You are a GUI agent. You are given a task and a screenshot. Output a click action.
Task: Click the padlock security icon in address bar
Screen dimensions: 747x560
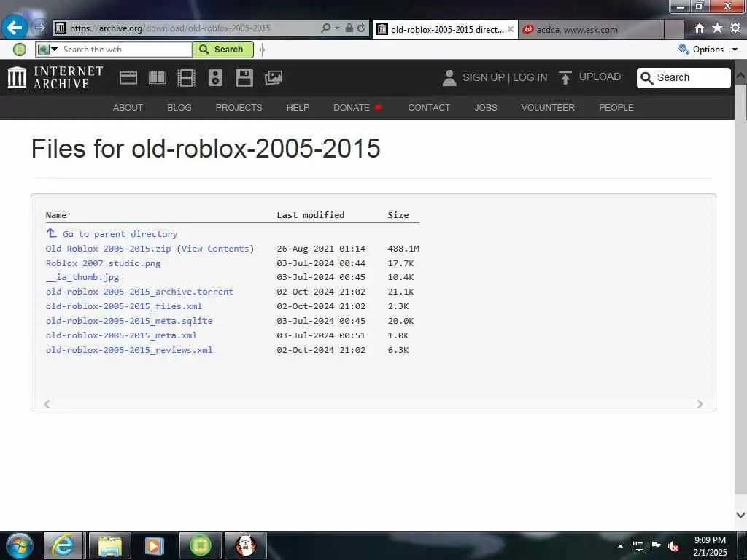pos(349,28)
